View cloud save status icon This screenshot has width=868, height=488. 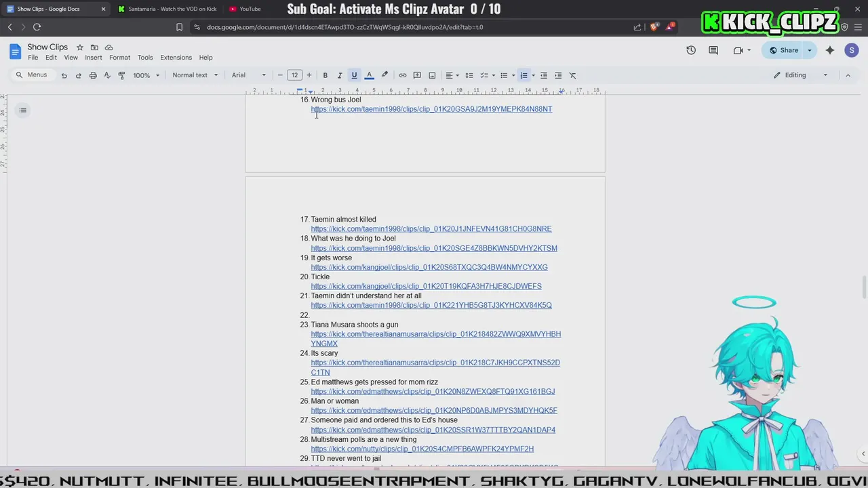point(108,47)
